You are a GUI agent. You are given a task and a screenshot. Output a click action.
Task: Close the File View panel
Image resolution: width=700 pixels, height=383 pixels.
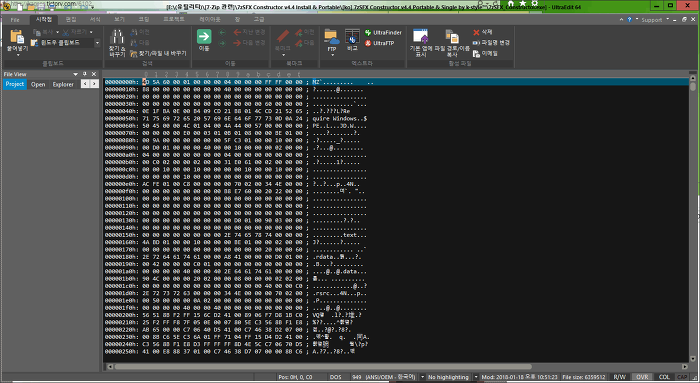pyautogui.click(x=94, y=74)
